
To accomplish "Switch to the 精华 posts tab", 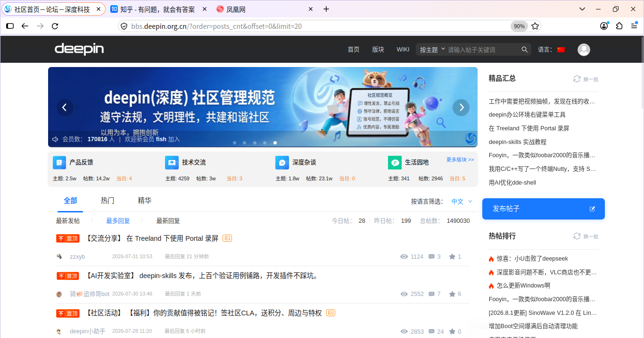I will pyautogui.click(x=145, y=201).
